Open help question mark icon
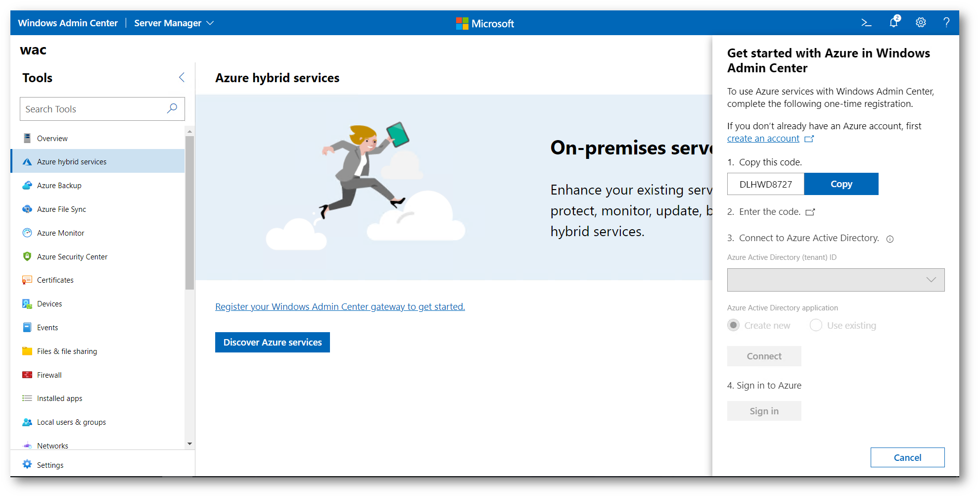This screenshot has width=980, height=498. click(946, 23)
